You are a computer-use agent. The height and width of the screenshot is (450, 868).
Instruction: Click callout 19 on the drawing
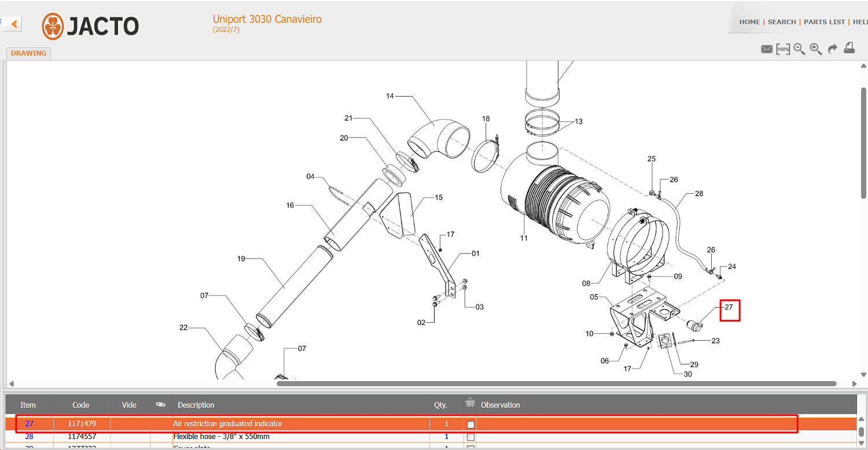tap(241, 259)
